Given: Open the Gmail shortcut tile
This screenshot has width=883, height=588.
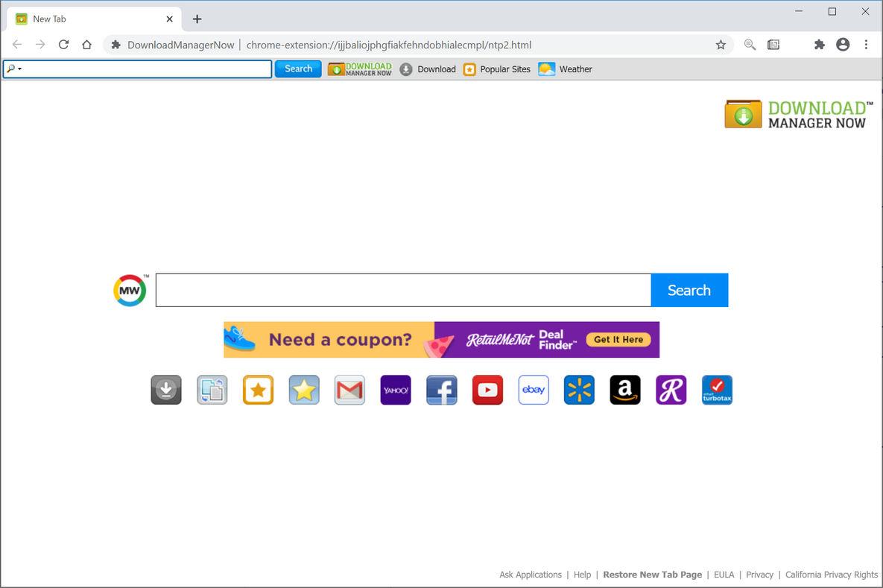Looking at the screenshot, I should (349, 390).
